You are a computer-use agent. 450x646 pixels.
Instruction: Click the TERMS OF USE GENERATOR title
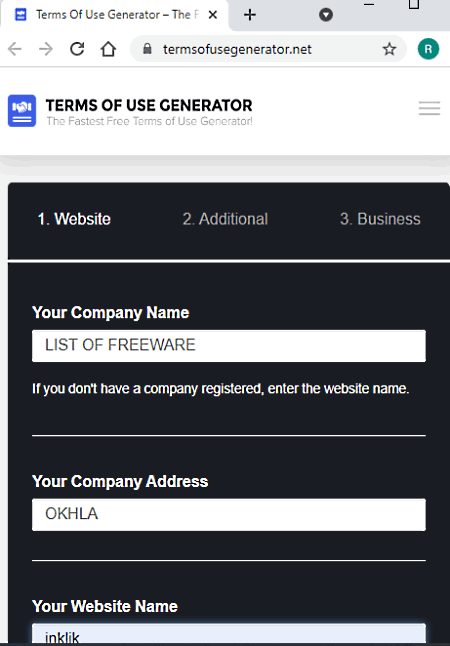pyautogui.click(x=149, y=105)
